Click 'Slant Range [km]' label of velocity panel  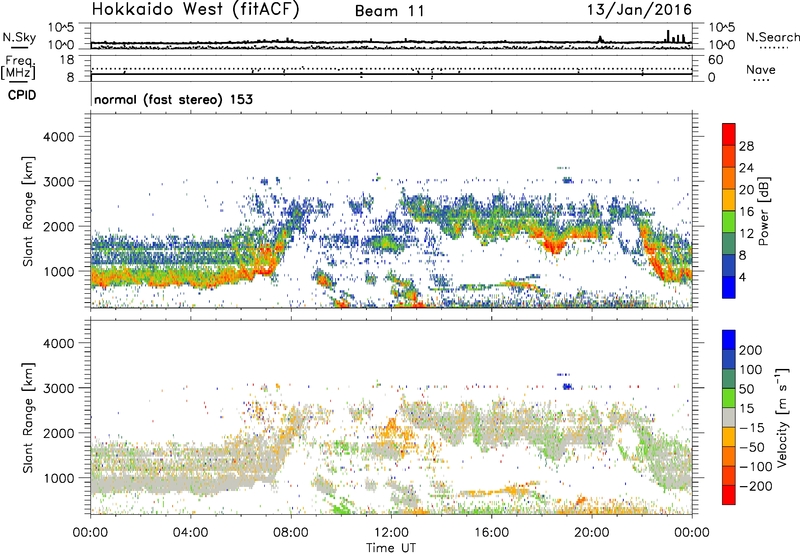(28, 418)
